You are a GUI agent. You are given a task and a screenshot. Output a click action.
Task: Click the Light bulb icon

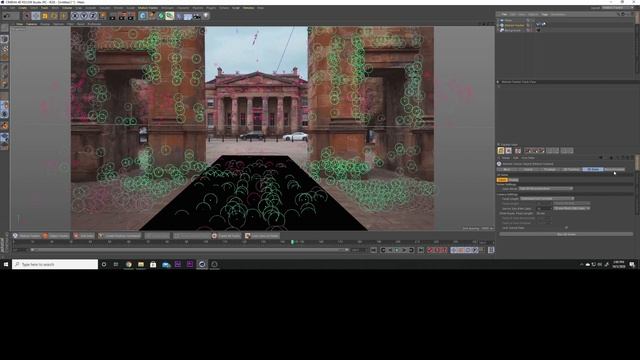[x=206, y=16]
